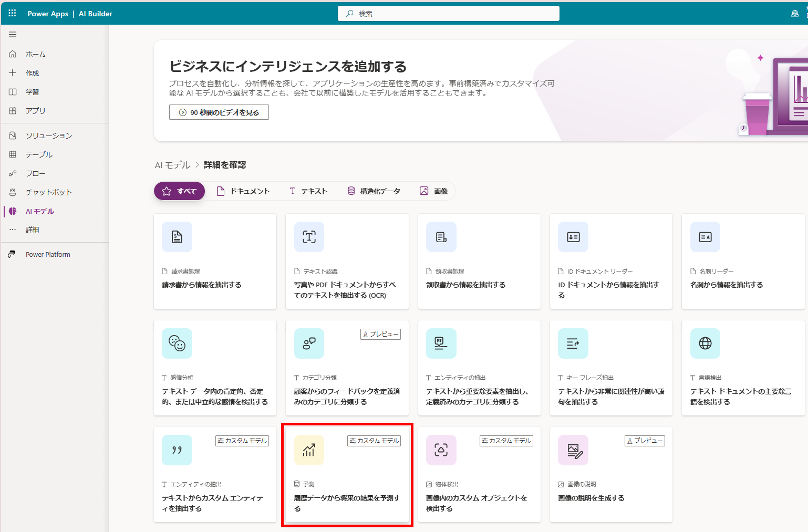
Task: Open 請求書から情報を抽出する card
Action: pyautogui.click(x=215, y=261)
